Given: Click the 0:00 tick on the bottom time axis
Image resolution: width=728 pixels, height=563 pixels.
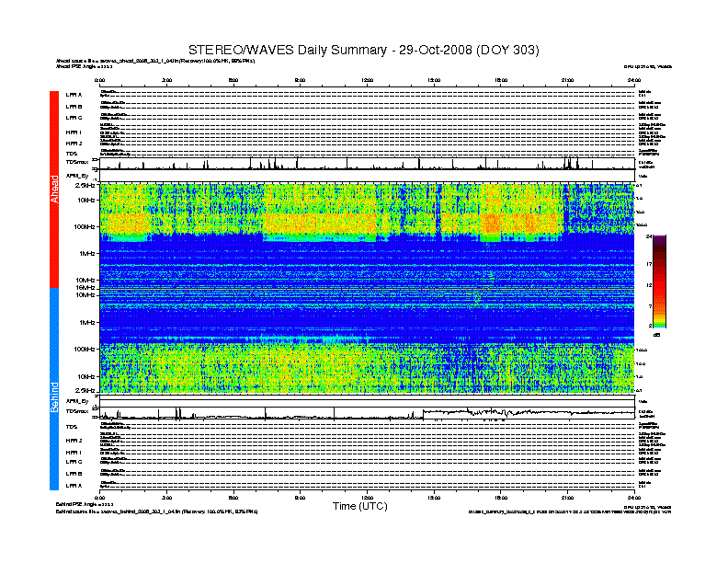Looking at the screenshot, I should click(99, 498).
